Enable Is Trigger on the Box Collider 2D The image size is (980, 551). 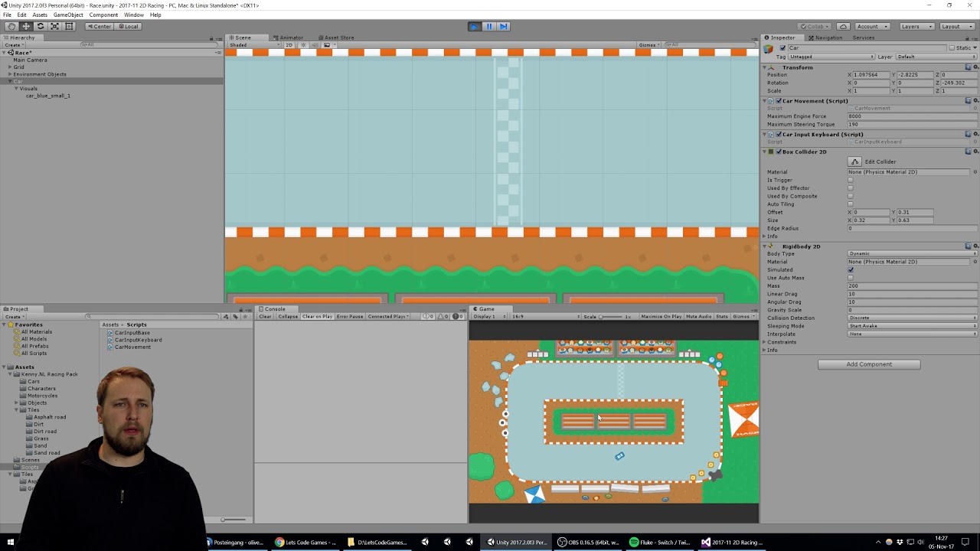point(850,180)
